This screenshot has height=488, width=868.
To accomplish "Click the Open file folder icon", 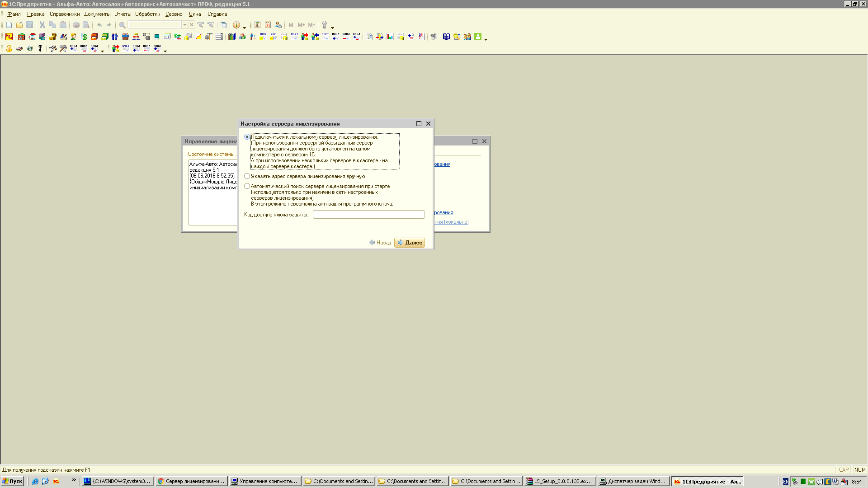I will tap(19, 25).
